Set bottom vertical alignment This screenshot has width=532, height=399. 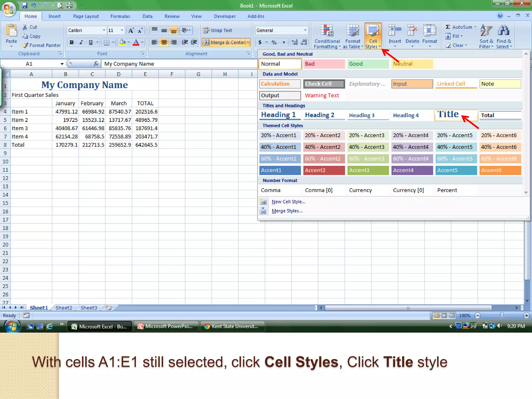174,30
